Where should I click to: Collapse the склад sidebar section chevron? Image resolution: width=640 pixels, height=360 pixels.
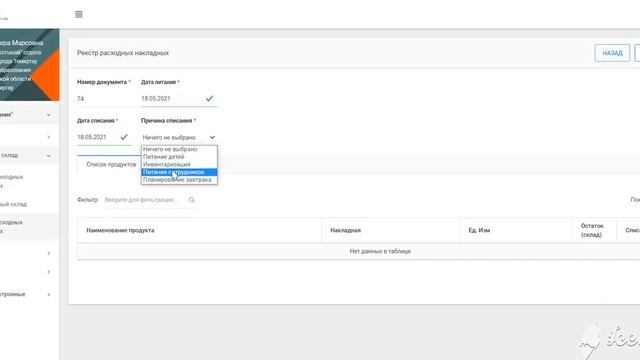click(x=49, y=156)
